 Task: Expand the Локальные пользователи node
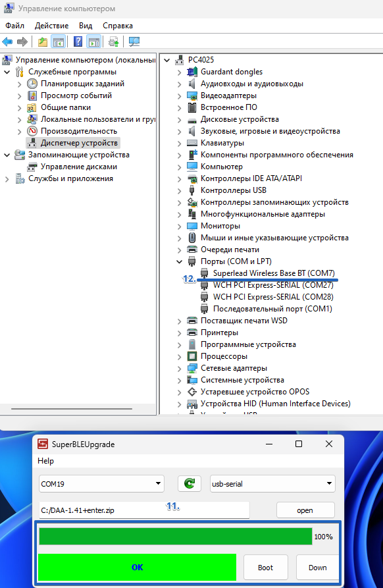point(20,120)
